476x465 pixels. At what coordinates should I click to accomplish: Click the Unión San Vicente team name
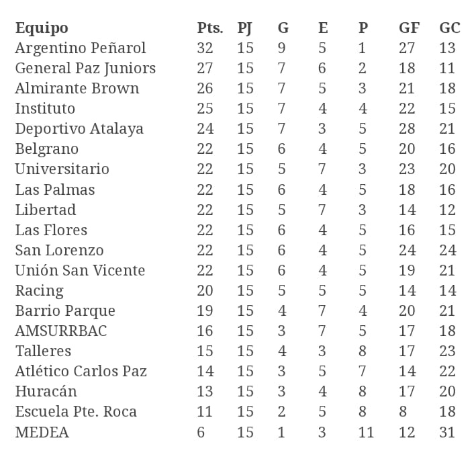coord(80,270)
